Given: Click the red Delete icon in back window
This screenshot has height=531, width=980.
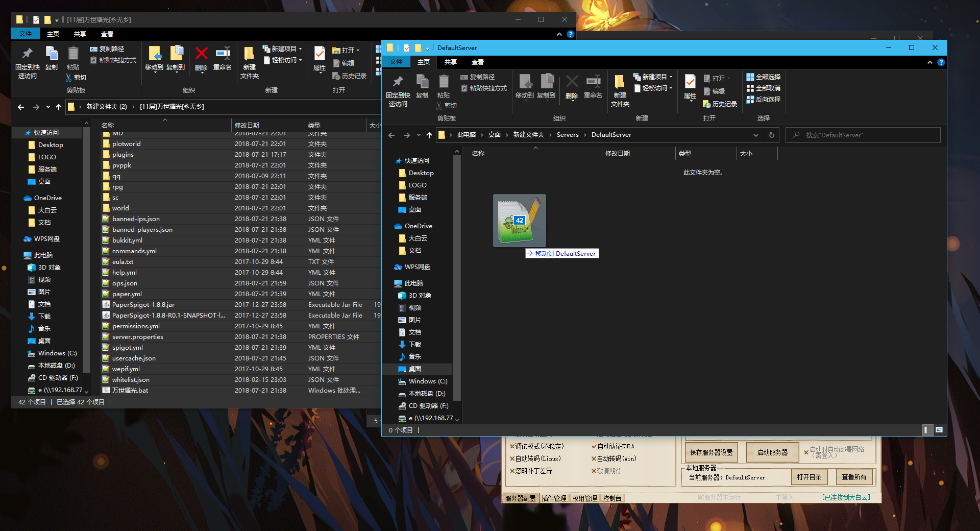Looking at the screenshot, I should click(201, 54).
